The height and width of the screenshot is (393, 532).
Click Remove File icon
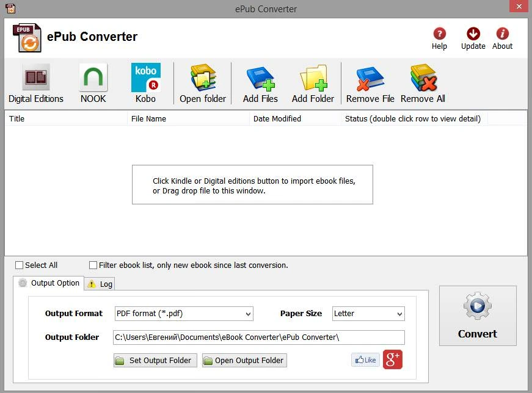pos(370,79)
